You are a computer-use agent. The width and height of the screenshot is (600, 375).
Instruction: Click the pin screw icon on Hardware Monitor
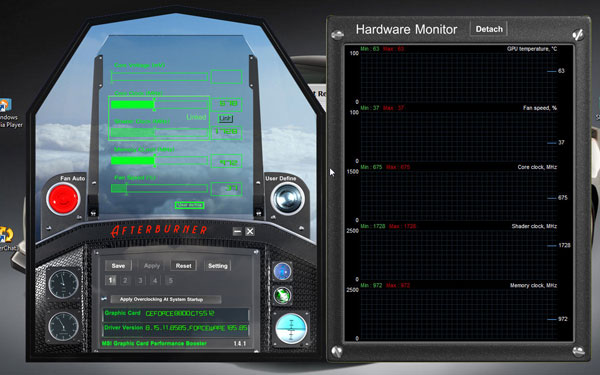click(x=578, y=35)
